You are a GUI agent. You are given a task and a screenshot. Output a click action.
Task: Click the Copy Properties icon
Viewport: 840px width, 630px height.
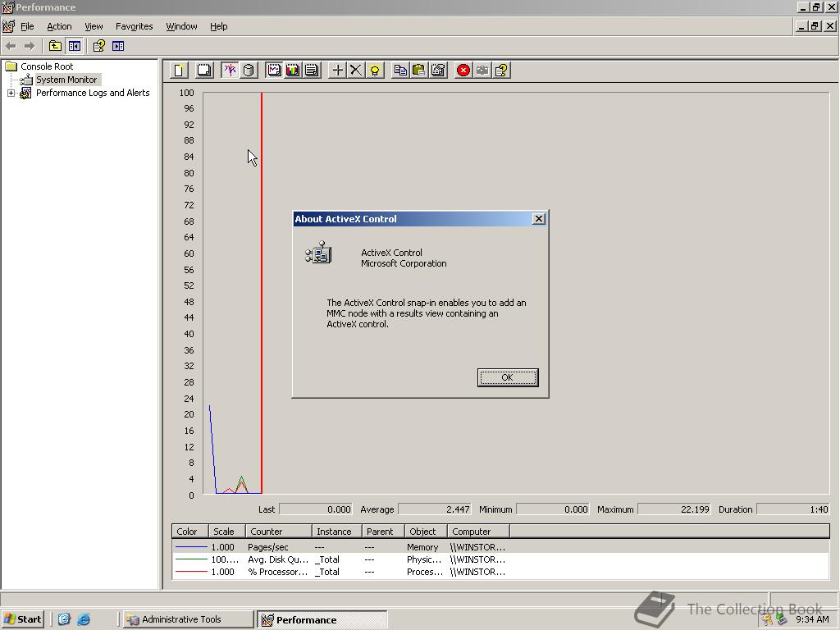(x=400, y=71)
